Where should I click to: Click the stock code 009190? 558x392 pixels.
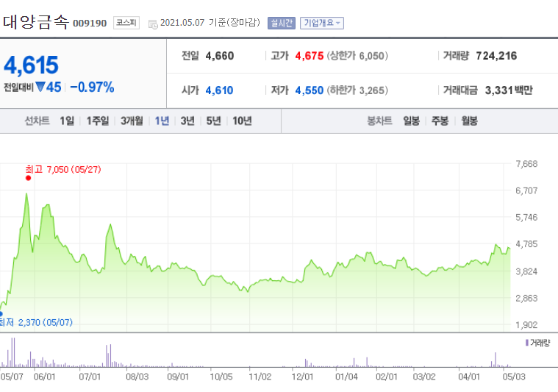(90, 24)
